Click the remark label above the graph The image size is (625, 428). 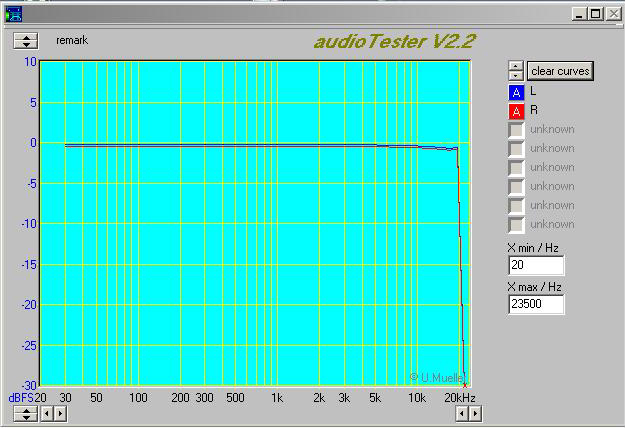(x=71, y=42)
